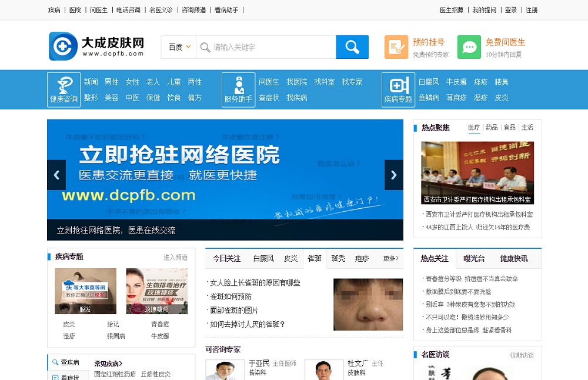Viewport: 588px width, 380px height.
Task: Open article 敷面膜后到底要不要洗脸
Action: [x=458, y=292]
